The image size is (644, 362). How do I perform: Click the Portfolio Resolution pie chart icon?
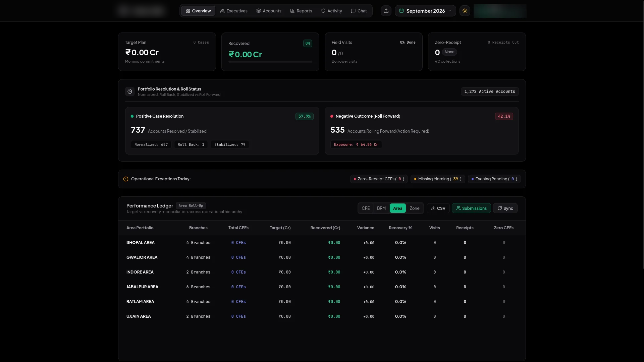pos(130,92)
